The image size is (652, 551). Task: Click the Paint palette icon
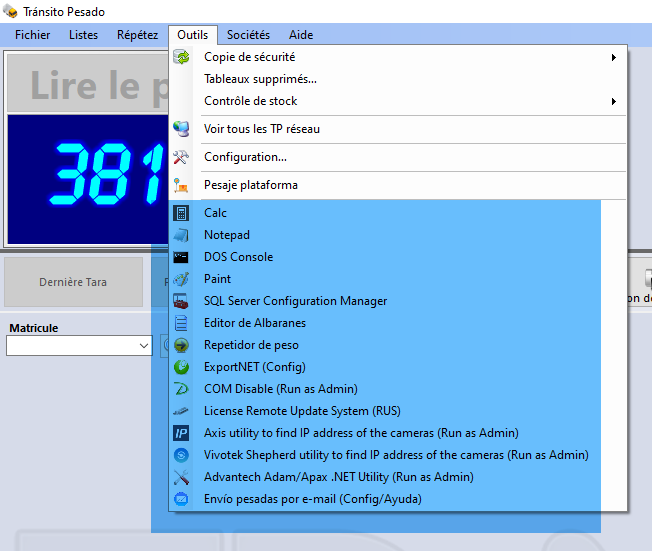coord(181,279)
